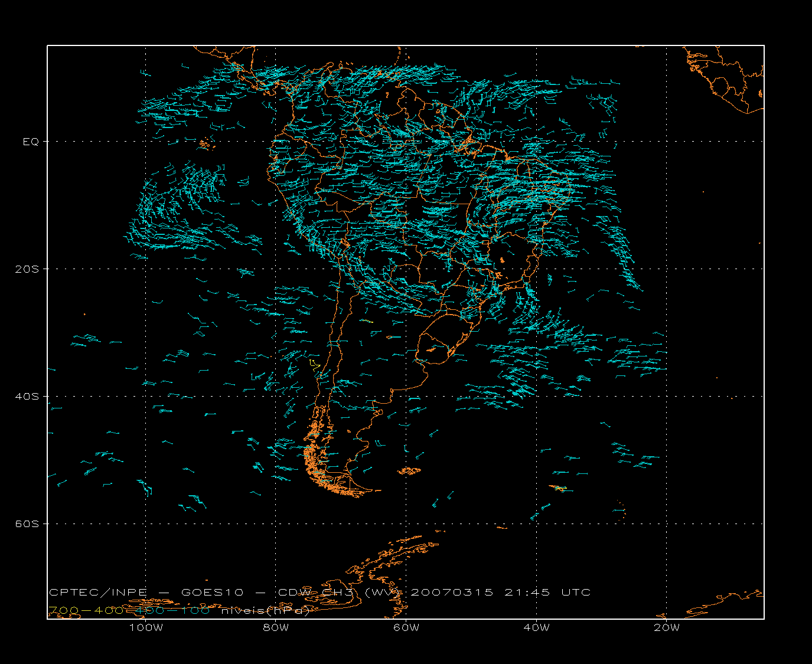The image size is (812, 664).
Task: Click the 20S latitude label
Action: point(27,269)
